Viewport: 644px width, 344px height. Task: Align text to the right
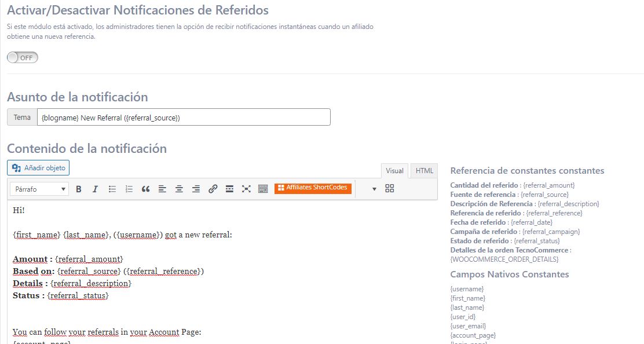196,189
